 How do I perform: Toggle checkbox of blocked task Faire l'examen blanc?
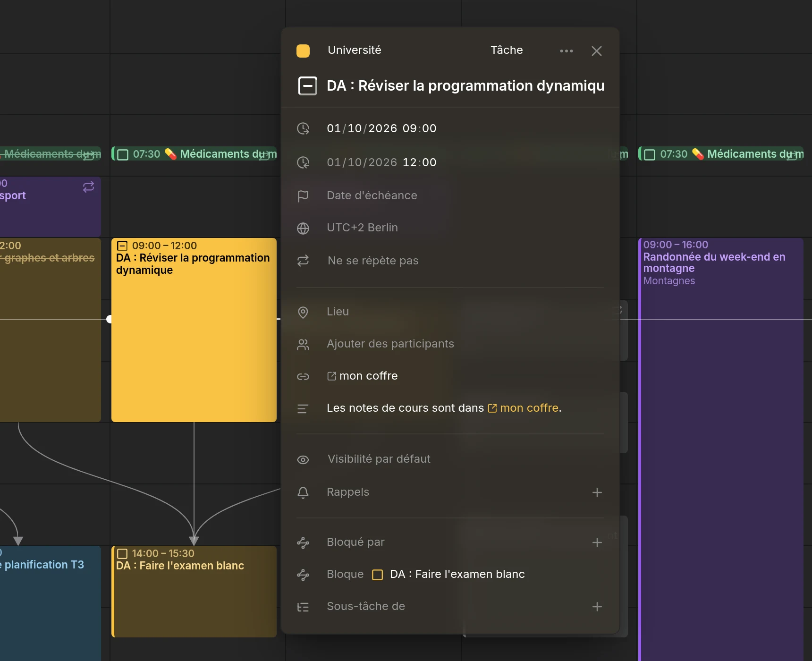[377, 575]
